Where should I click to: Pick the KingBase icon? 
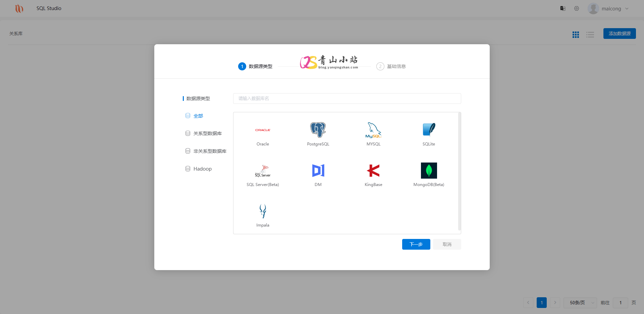(373, 171)
